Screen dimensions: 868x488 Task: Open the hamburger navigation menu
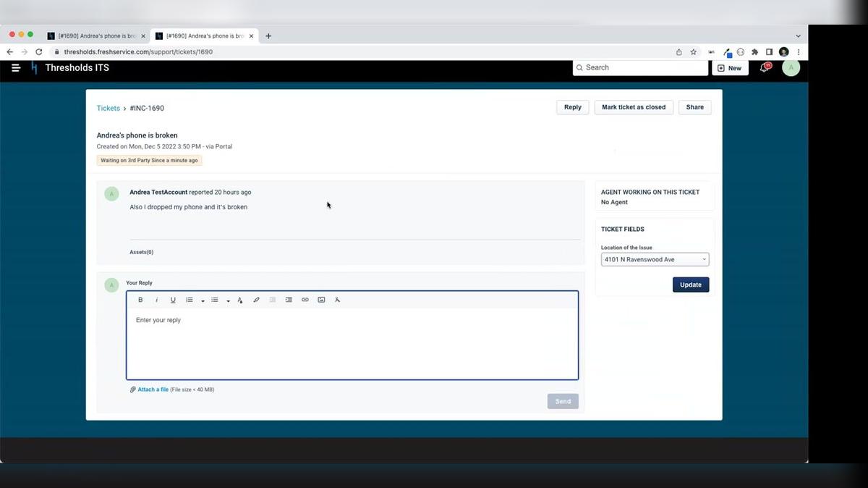[x=16, y=67]
